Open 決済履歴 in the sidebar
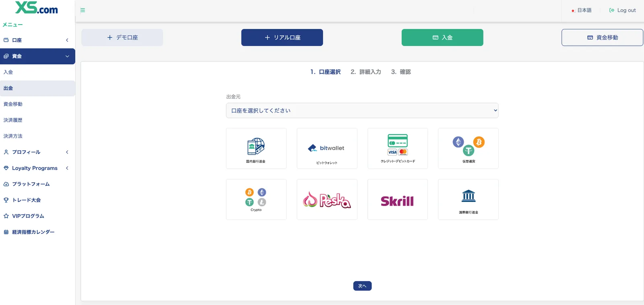This screenshot has height=305, width=644. pyautogui.click(x=37, y=120)
